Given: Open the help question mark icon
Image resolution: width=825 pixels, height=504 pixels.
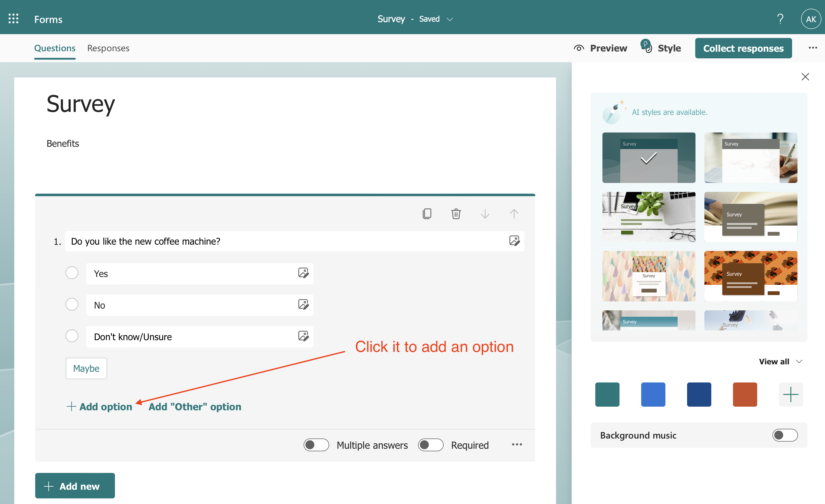Looking at the screenshot, I should 780,19.
